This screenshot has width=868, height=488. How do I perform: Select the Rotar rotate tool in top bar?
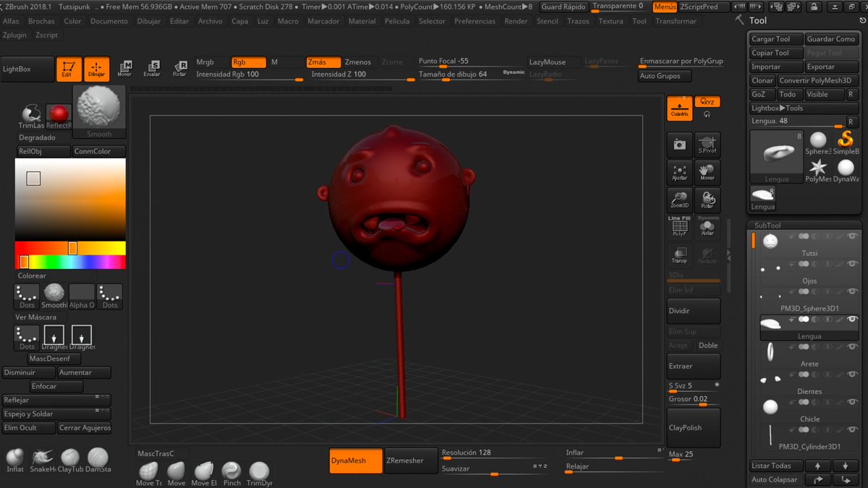[179, 69]
